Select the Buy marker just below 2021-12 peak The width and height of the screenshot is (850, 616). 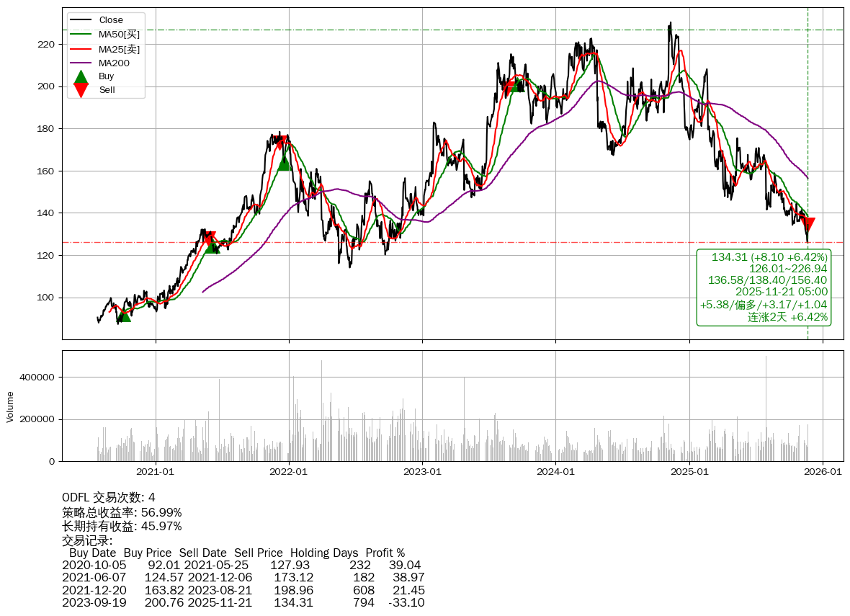285,164
